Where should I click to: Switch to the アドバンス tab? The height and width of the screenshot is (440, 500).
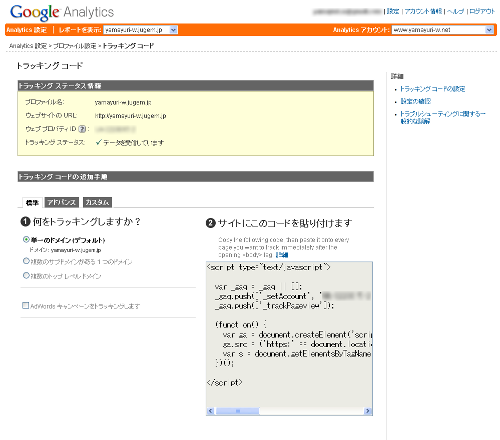(62, 202)
